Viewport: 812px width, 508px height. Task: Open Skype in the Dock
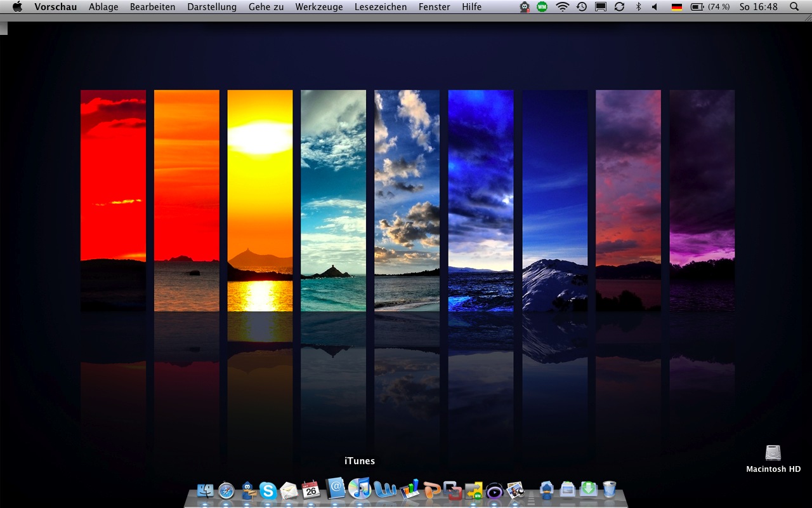[x=268, y=491]
